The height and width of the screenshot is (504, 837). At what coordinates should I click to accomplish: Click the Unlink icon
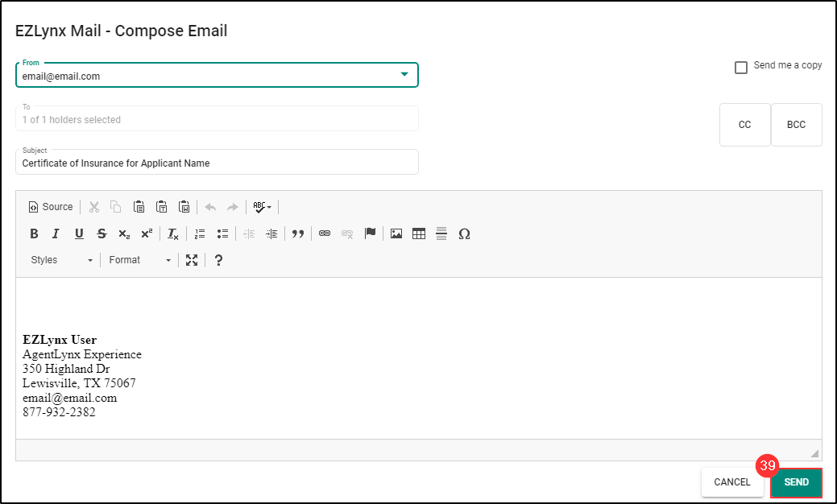point(347,233)
